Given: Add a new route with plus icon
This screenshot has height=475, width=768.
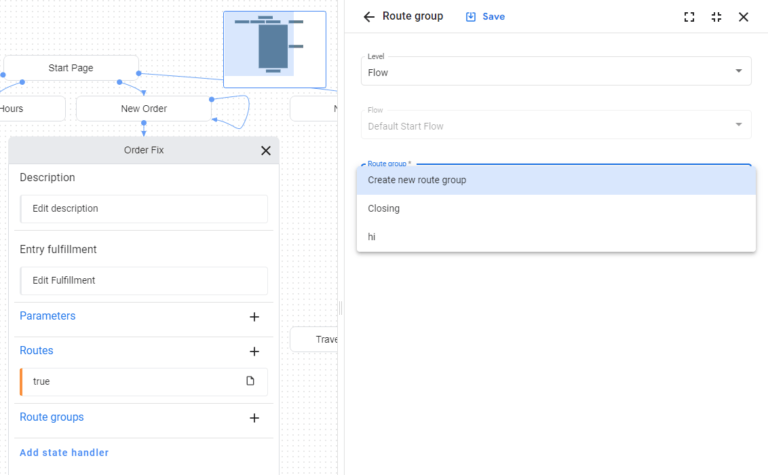Looking at the screenshot, I should (x=254, y=352).
